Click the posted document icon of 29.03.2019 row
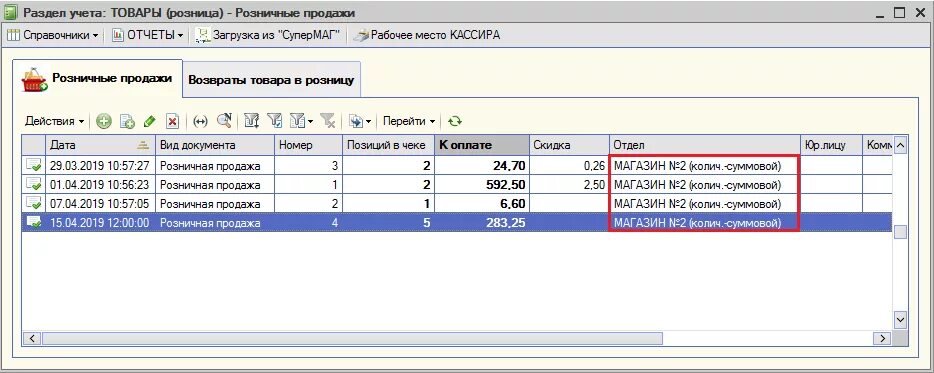 tap(33, 165)
